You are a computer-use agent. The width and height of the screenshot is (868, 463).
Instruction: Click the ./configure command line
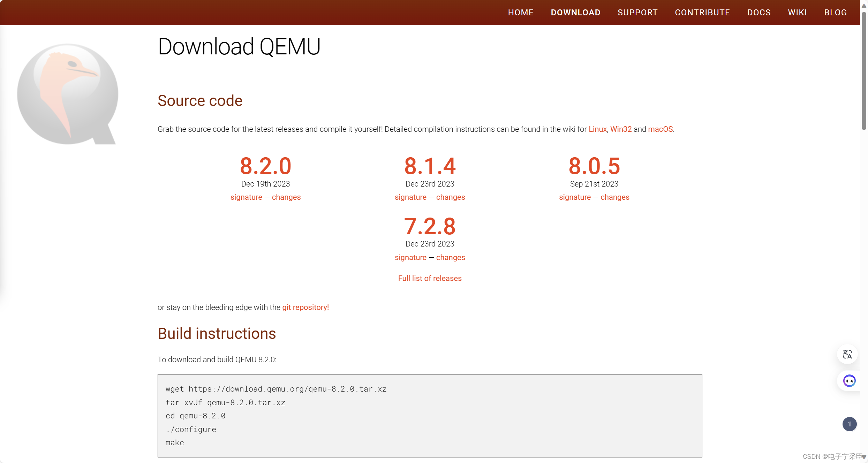[x=191, y=429]
